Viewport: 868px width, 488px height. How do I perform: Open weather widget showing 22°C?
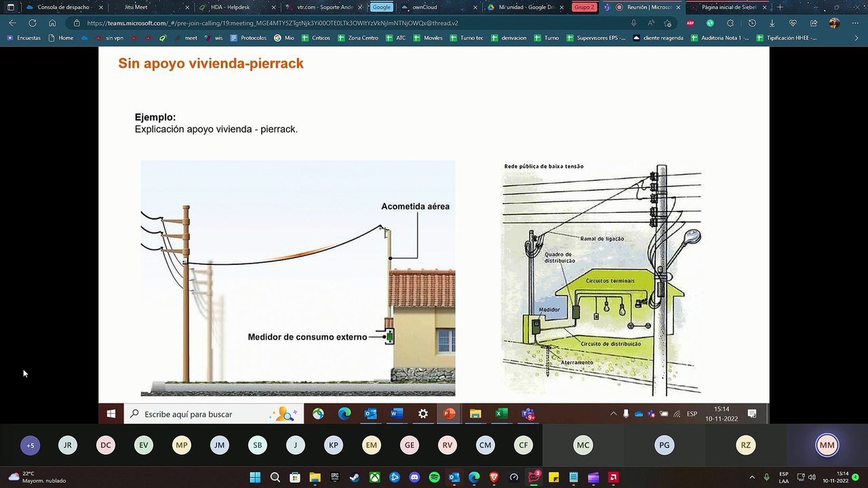pyautogui.click(x=37, y=477)
